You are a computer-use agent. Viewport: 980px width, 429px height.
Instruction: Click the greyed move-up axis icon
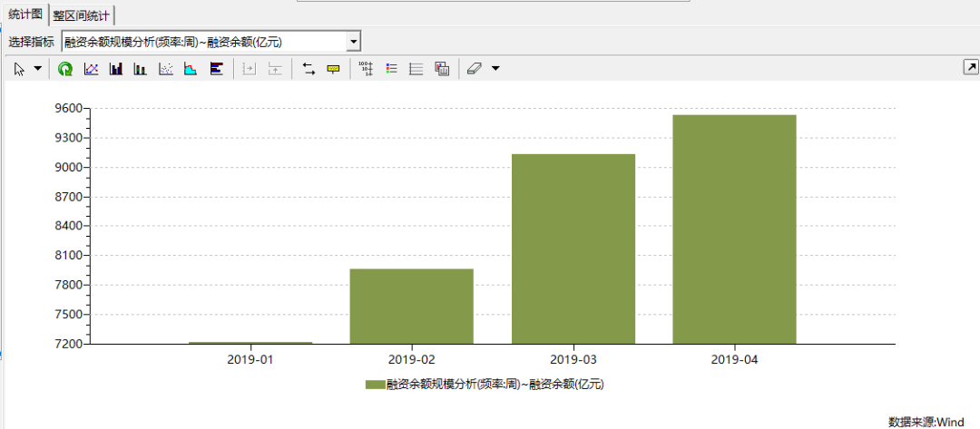pos(275,69)
